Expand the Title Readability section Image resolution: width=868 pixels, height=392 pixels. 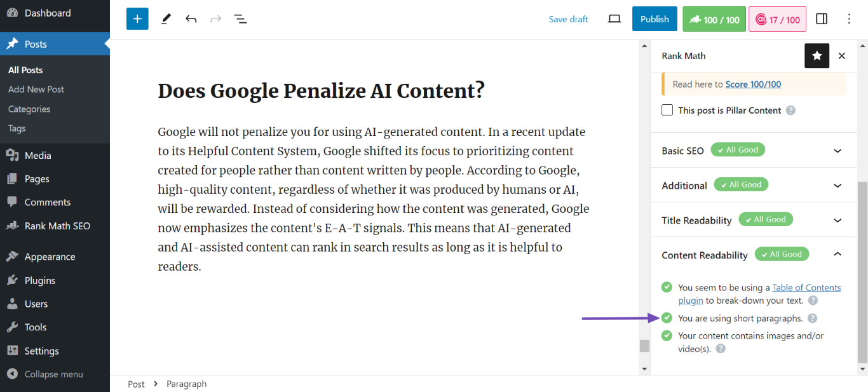(754, 220)
